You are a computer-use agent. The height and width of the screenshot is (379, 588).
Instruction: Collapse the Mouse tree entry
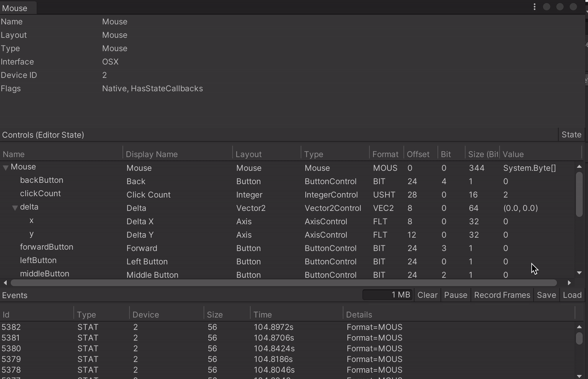click(x=5, y=167)
